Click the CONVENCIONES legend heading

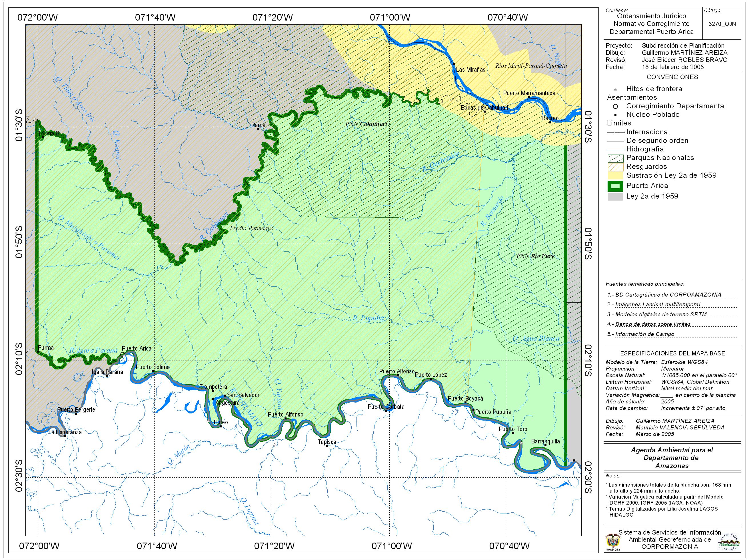coord(672,77)
